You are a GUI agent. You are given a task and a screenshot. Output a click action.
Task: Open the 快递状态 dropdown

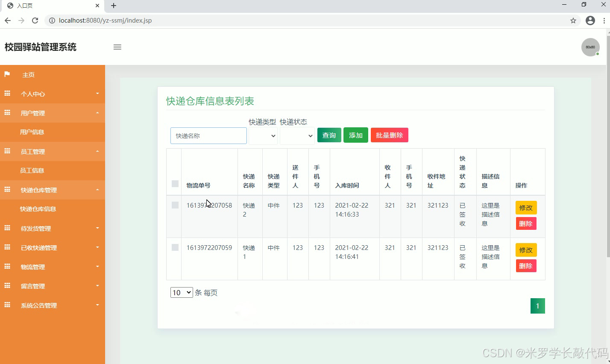tap(297, 135)
